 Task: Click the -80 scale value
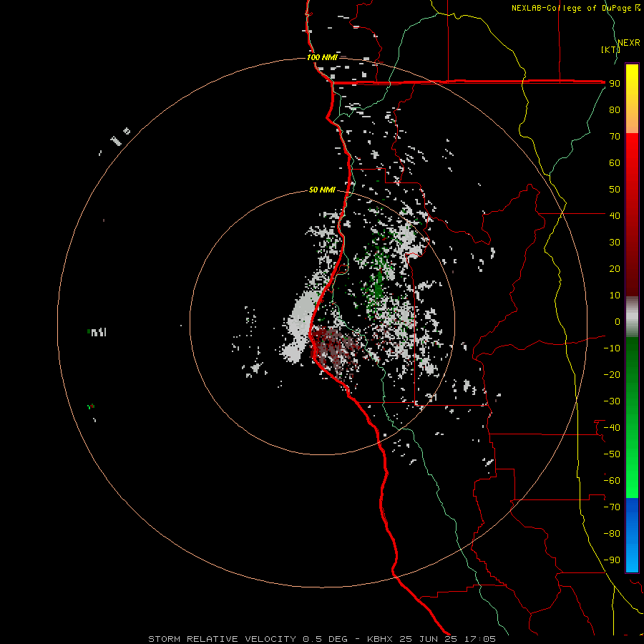[x=612, y=534]
